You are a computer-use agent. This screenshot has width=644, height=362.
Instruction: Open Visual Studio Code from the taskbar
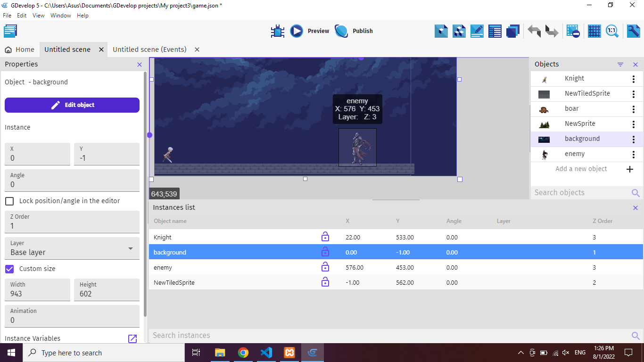click(x=266, y=353)
